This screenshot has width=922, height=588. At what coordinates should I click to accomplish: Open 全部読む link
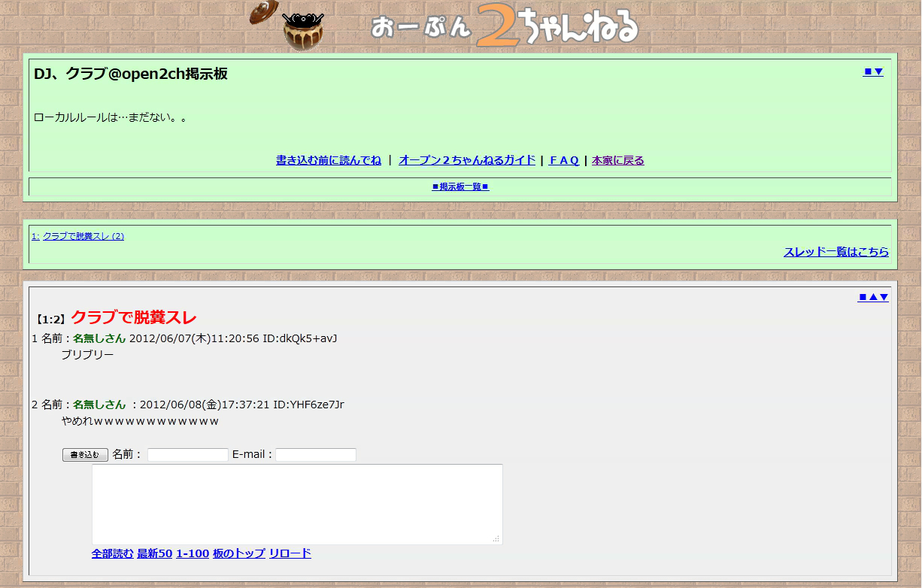coord(113,553)
